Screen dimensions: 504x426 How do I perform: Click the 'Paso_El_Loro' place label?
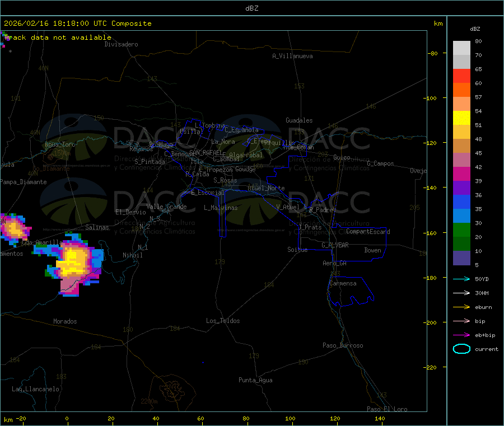point(387,409)
